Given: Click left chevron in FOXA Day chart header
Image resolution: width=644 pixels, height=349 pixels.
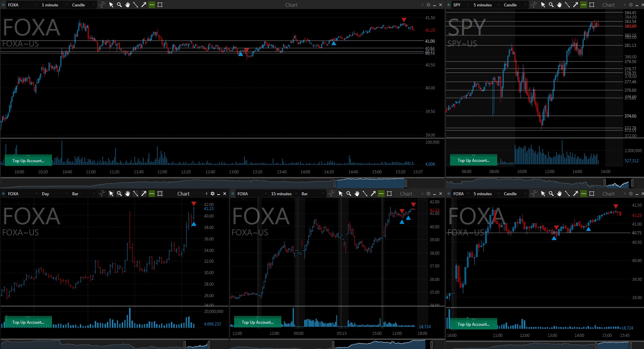Looking at the screenshot, I should (x=206, y=194).
